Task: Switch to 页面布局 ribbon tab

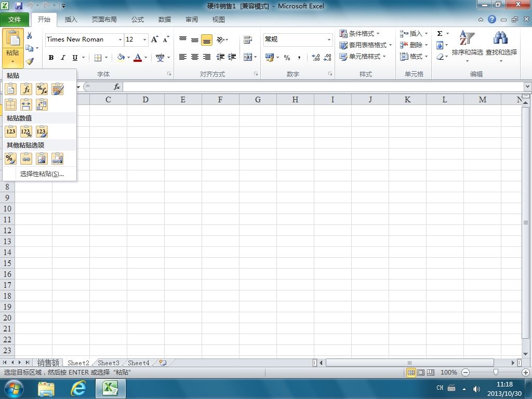Action: pos(104,20)
